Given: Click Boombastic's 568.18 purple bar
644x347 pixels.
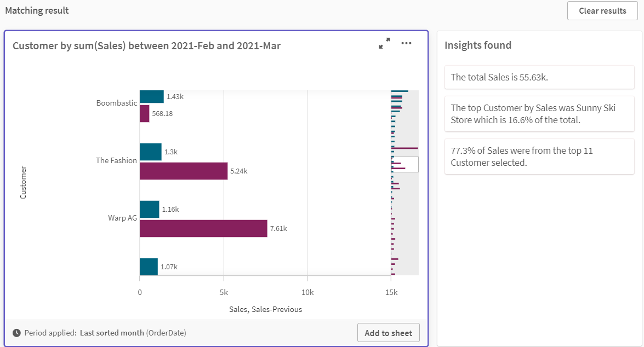Looking at the screenshot, I should (x=144, y=113).
